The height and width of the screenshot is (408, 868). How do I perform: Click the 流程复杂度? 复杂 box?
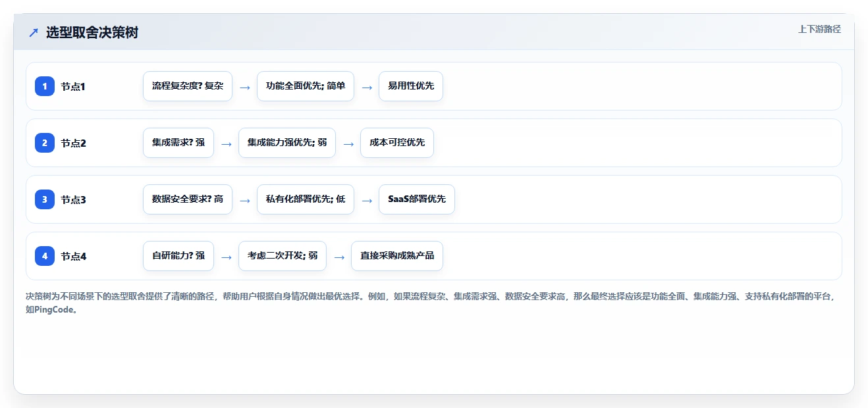click(188, 86)
